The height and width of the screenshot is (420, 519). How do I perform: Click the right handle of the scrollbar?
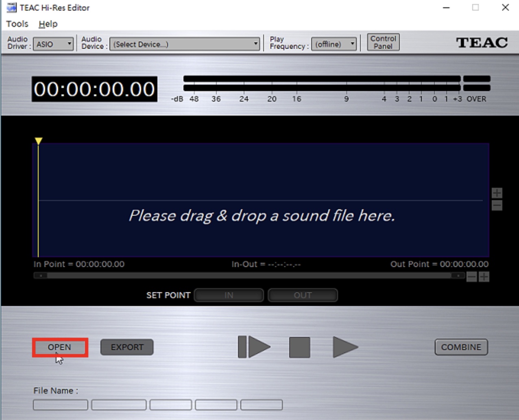click(x=458, y=276)
